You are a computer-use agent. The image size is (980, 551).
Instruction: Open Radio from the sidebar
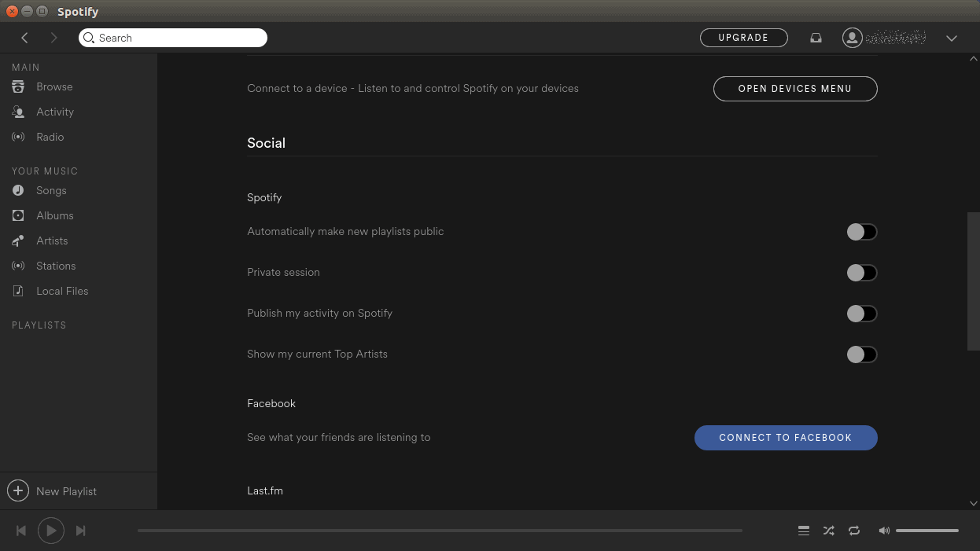pos(50,137)
